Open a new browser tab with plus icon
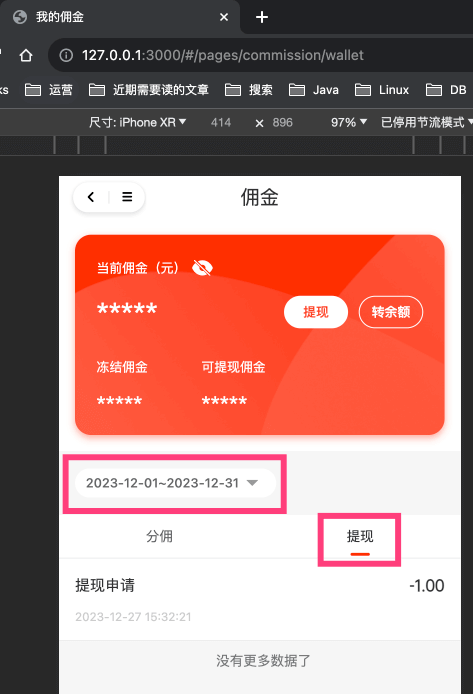Screen dimensions: 473x694 (x=261, y=17)
